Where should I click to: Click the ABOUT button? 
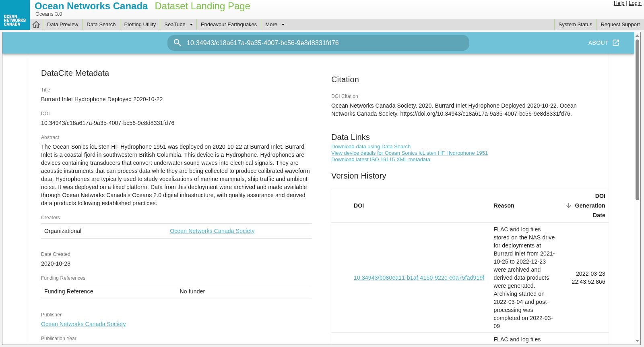click(603, 43)
